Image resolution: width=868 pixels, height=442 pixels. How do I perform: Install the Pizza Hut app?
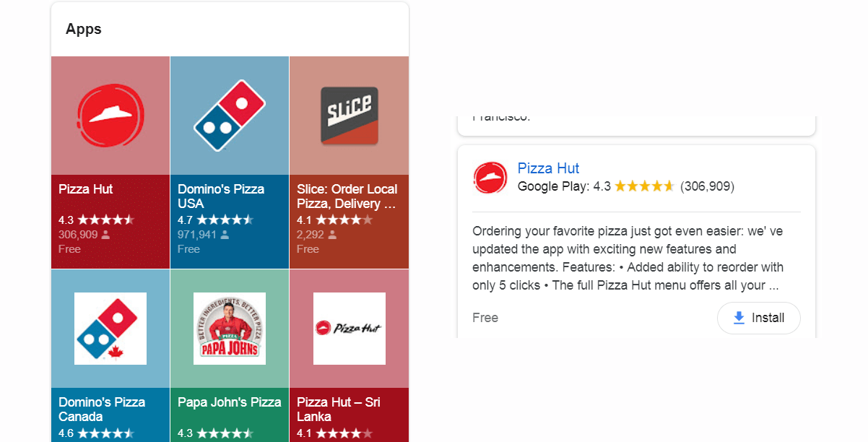coord(759,318)
